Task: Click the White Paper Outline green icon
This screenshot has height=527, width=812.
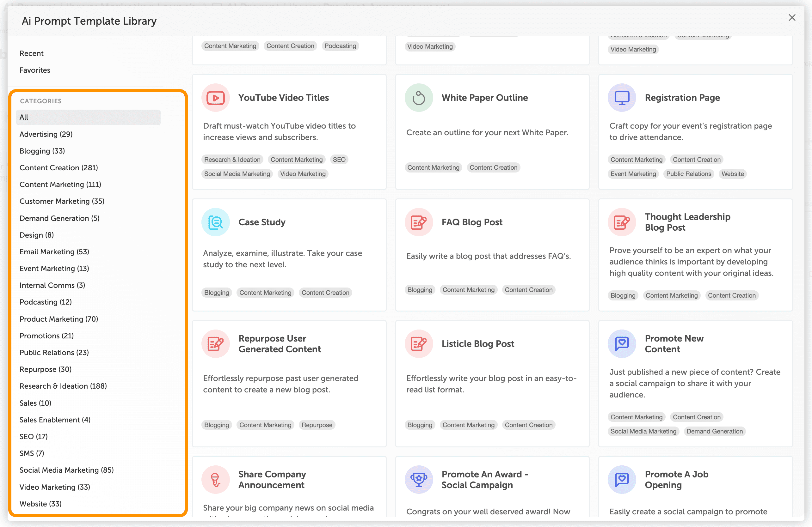Action: (419, 98)
